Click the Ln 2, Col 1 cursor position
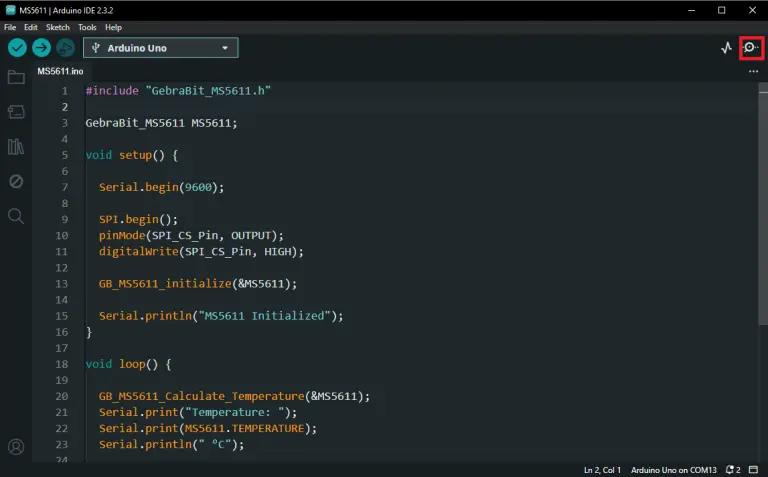 (602, 470)
